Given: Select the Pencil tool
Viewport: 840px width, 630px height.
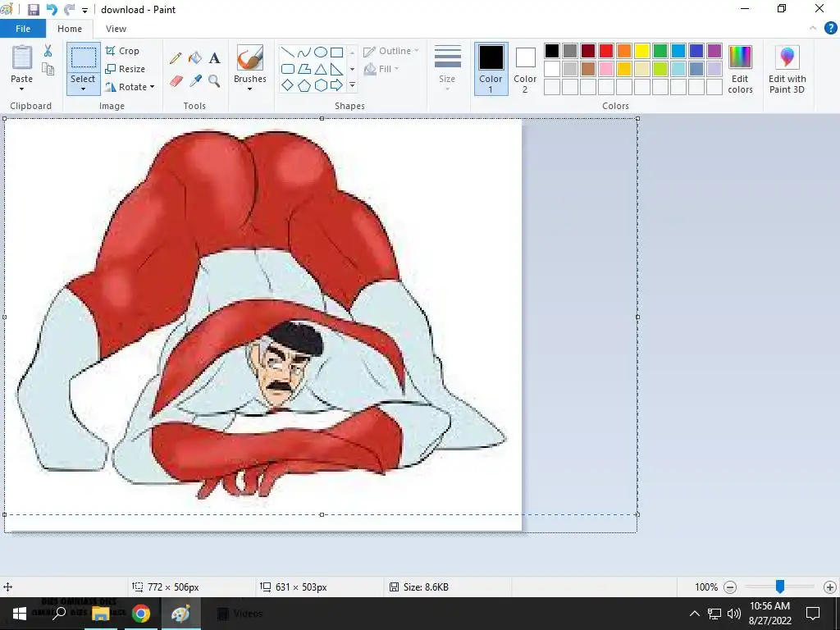Looking at the screenshot, I should [x=176, y=58].
